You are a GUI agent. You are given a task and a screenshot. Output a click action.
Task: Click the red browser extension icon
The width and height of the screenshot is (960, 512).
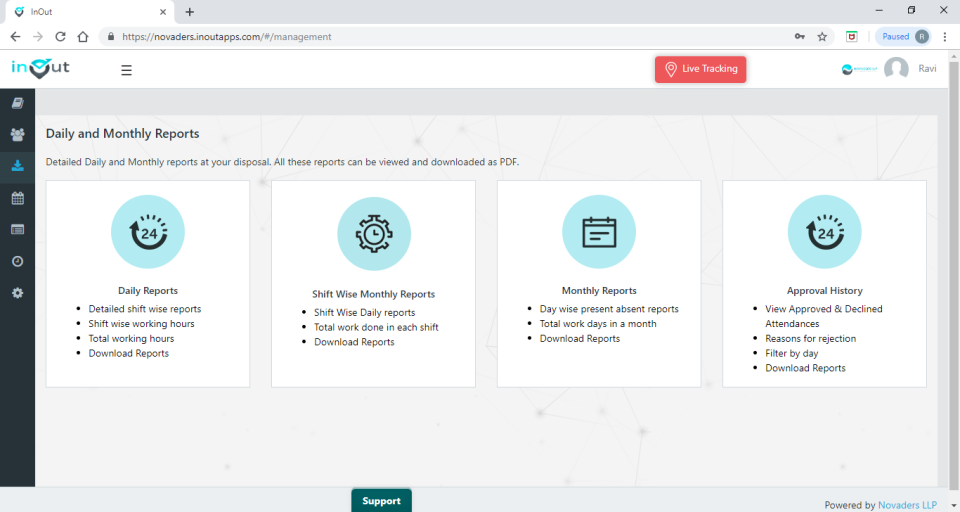[x=851, y=37]
